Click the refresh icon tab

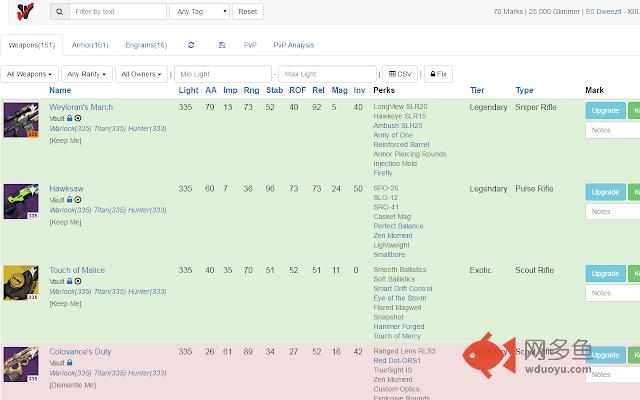point(191,45)
